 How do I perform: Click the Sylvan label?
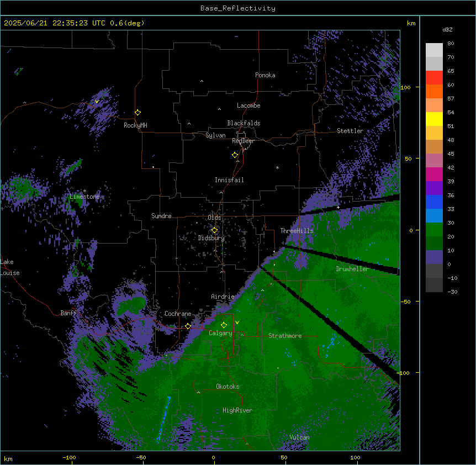pyautogui.click(x=215, y=135)
